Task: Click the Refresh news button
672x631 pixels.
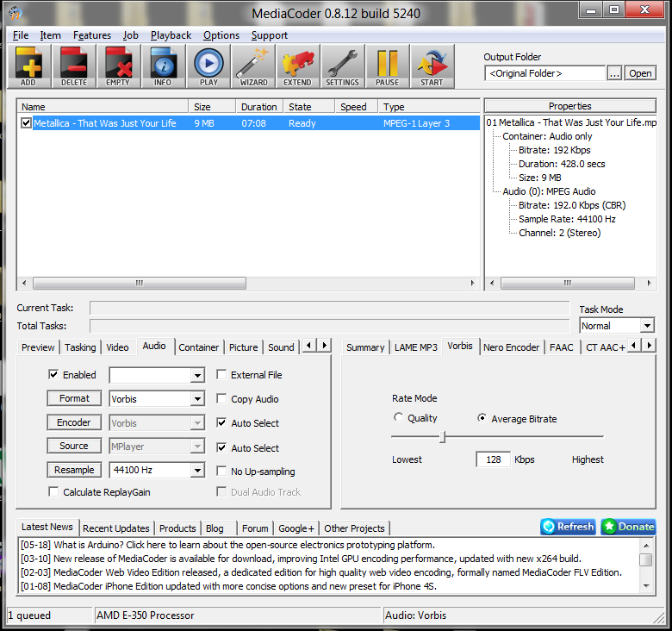Action: (568, 527)
